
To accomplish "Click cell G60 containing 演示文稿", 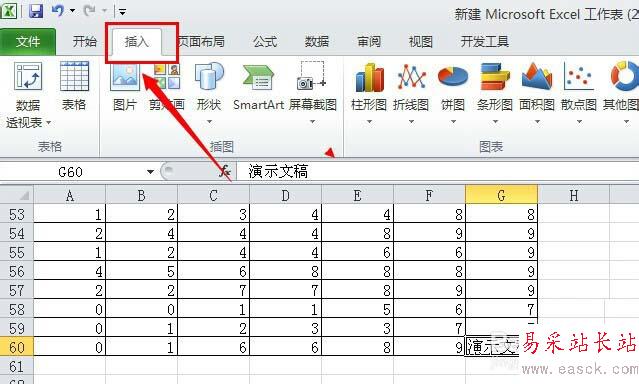I will tap(491, 347).
